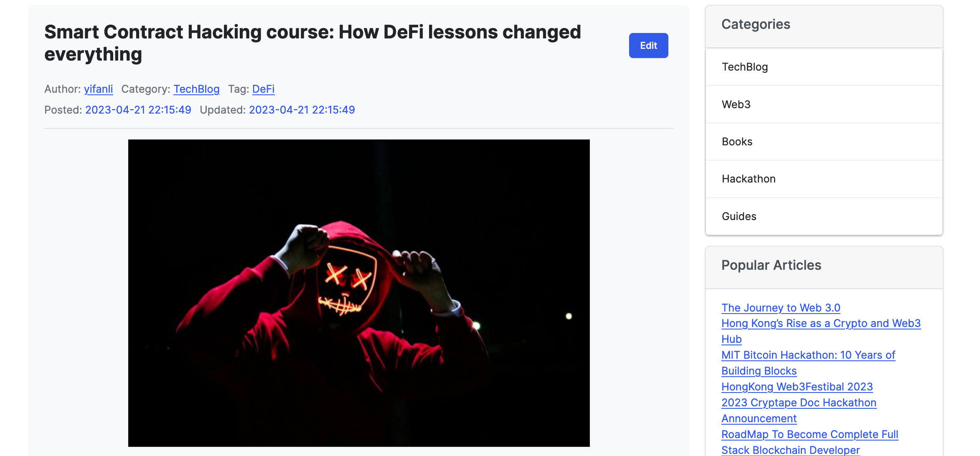
Task: Click the Posted date 2023-04-21 timestamp
Action: [x=138, y=110]
